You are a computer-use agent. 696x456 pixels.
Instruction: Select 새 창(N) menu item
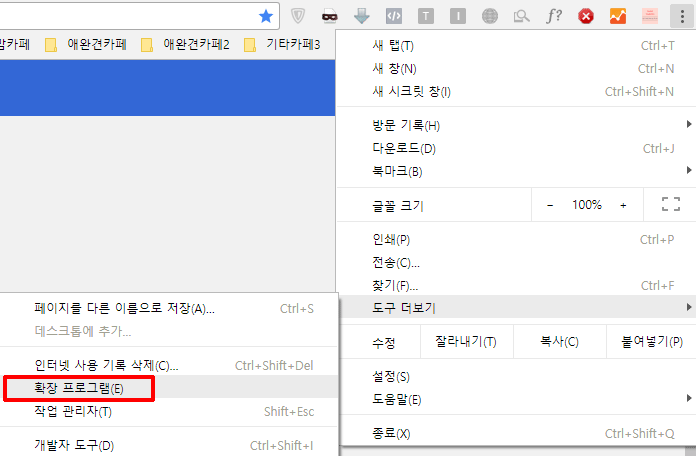pos(516,69)
